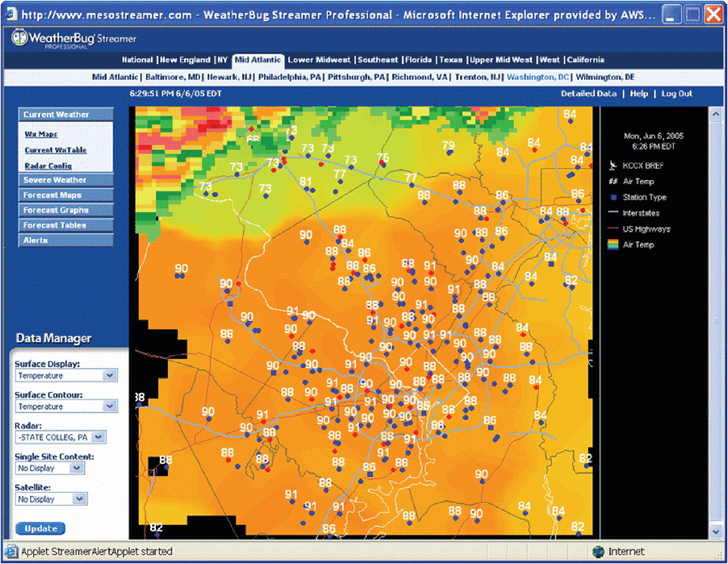Click the KCCX BREF radar legend icon
The width and height of the screenshot is (728, 564).
click(613, 166)
